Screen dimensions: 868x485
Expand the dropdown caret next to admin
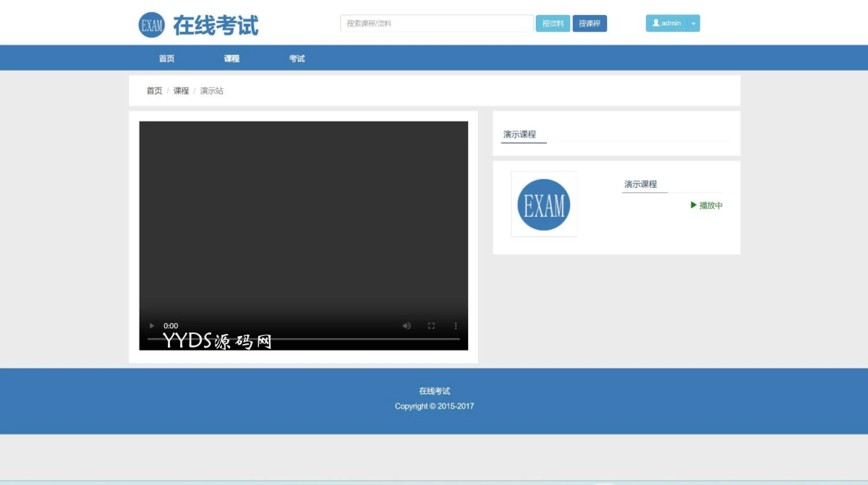(693, 23)
